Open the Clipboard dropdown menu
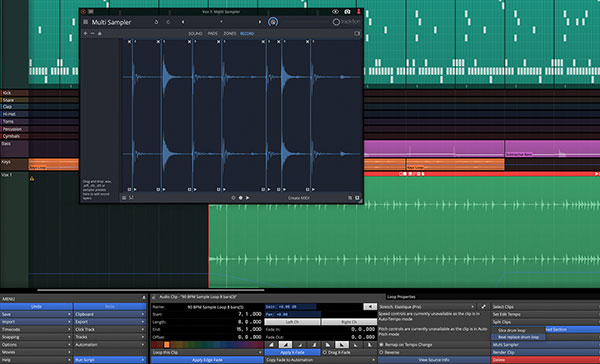The height and width of the screenshot is (364, 600). (x=110, y=314)
